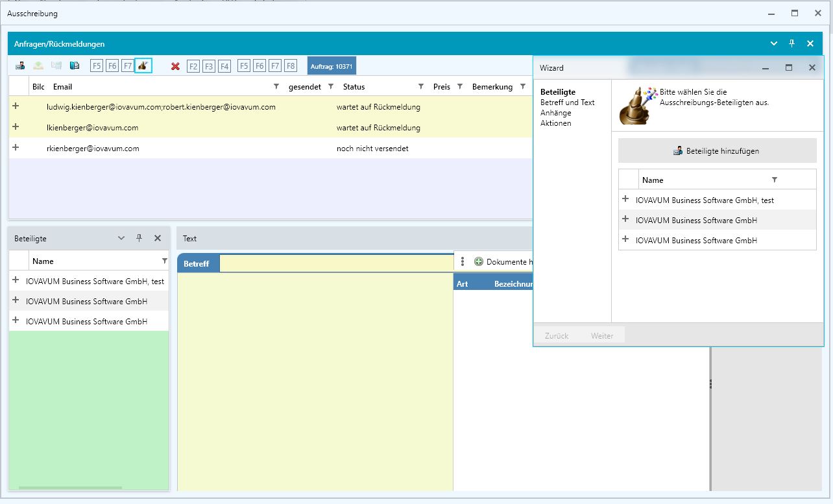Click Beteiligte hinzufügen button
This screenshot has width=833, height=504.
click(x=718, y=150)
